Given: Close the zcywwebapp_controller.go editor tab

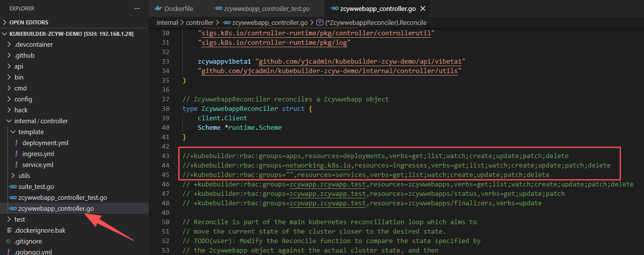Looking at the screenshot, I should coord(422,9).
